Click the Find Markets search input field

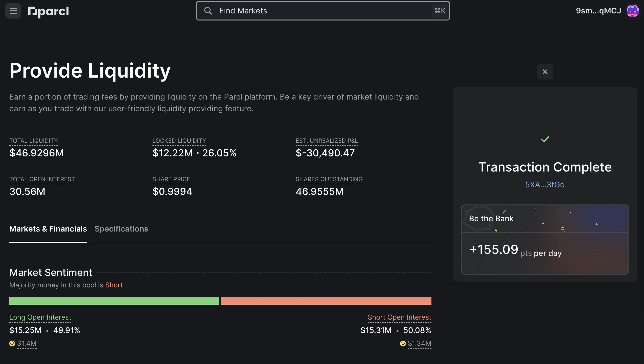click(x=322, y=10)
